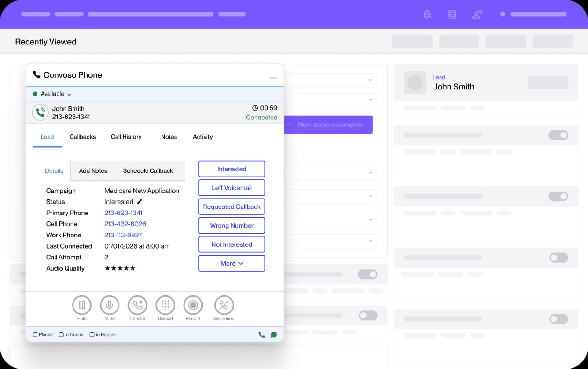The width and height of the screenshot is (588, 369).
Task: Click the Cell Phone number 213-432-8026
Action: point(125,224)
